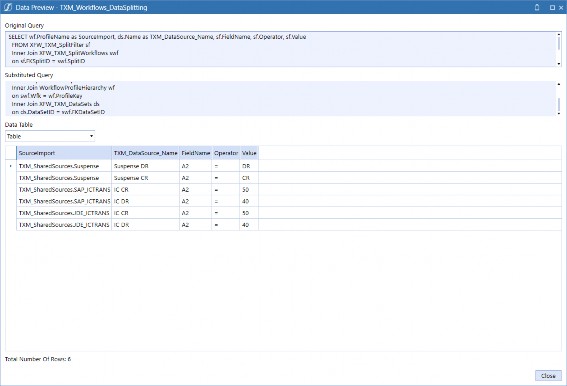Select the Suspense CR cell
The height and width of the screenshot is (386, 567).
tap(145, 178)
